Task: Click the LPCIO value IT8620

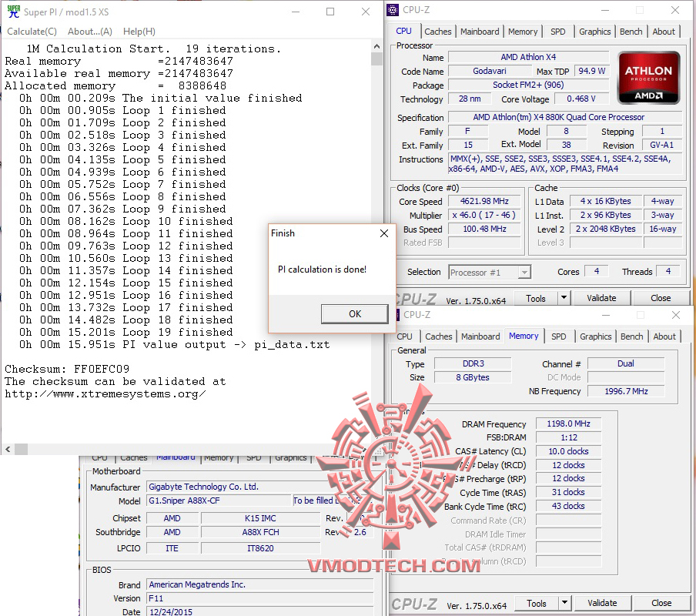Action: pos(260,548)
